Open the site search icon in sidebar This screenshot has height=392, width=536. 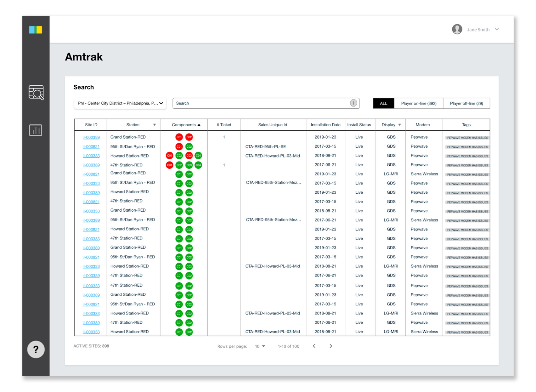pyautogui.click(x=36, y=93)
